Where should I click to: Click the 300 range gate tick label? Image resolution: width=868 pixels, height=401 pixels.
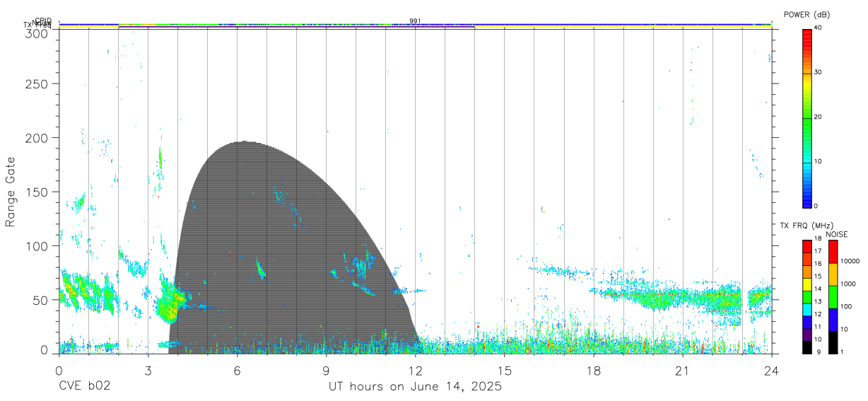pos(37,33)
